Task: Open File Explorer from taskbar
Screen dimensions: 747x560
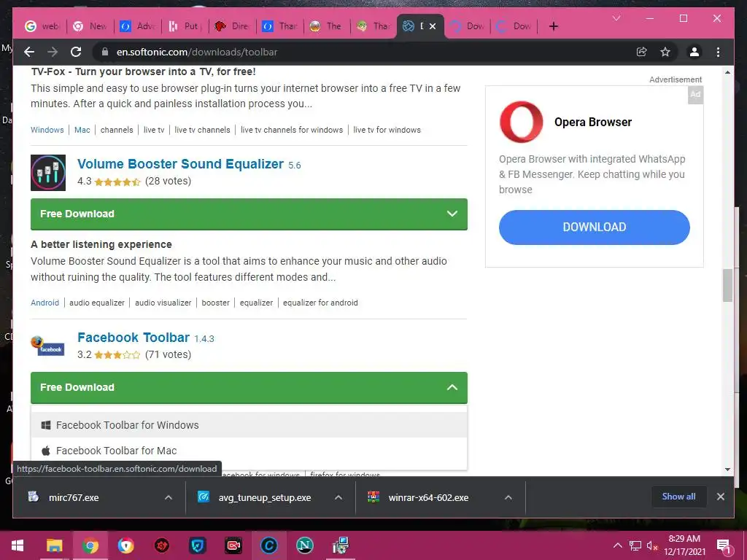Action: click(54, 545)
